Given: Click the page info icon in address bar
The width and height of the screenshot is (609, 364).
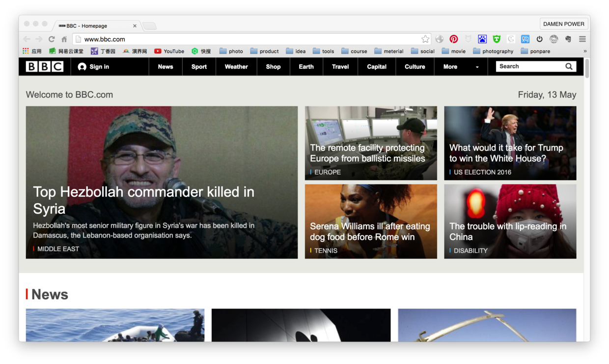Looking at the screenshot, I should 78,39.
